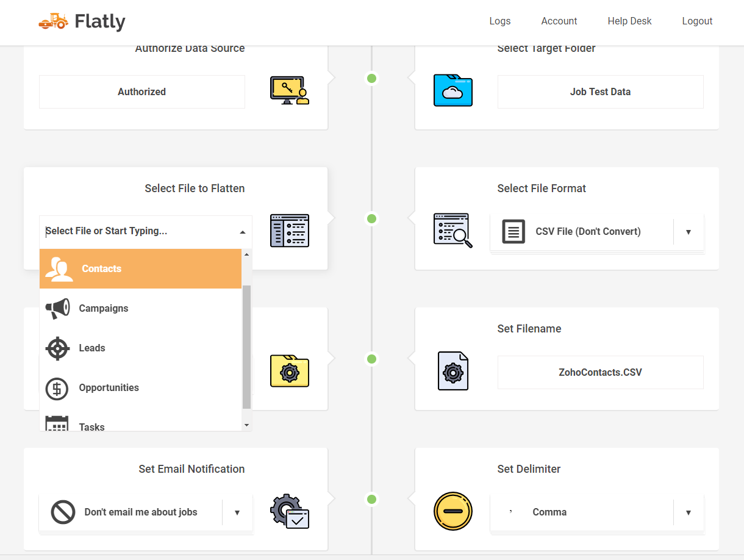Click the blue cloud folder icon
This screenshot has width=744, height=560.
(x=452, y=90)
